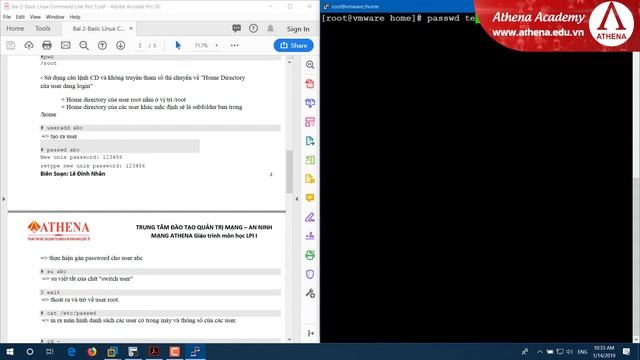Activate the Selection arrow tool
This screenshot has height=360, width=640.
178,45
